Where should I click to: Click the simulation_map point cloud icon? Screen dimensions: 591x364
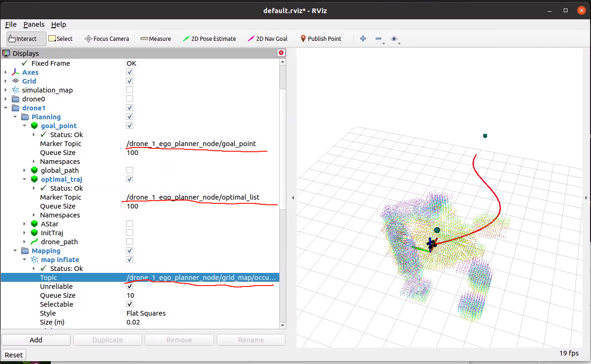tap(16, 90)
